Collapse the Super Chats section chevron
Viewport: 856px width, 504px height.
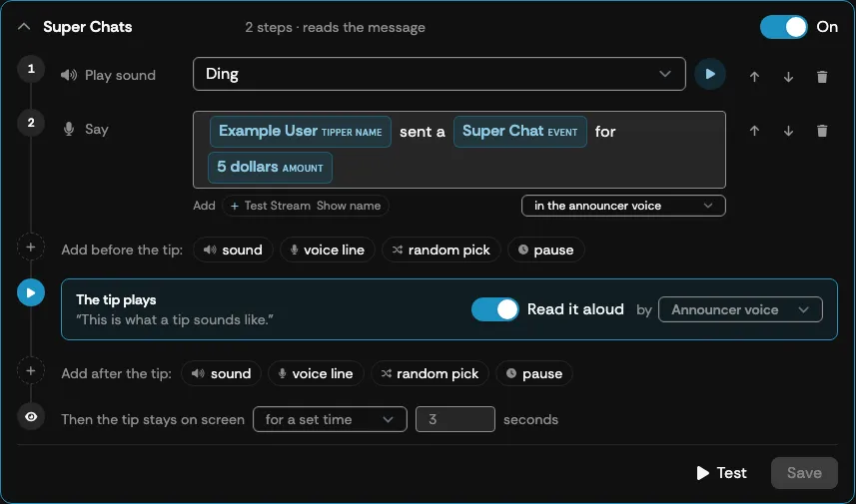(24, 27)
